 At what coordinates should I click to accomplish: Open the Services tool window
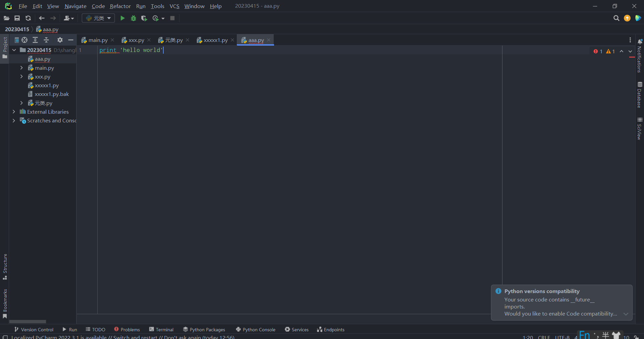pos(297,330)
